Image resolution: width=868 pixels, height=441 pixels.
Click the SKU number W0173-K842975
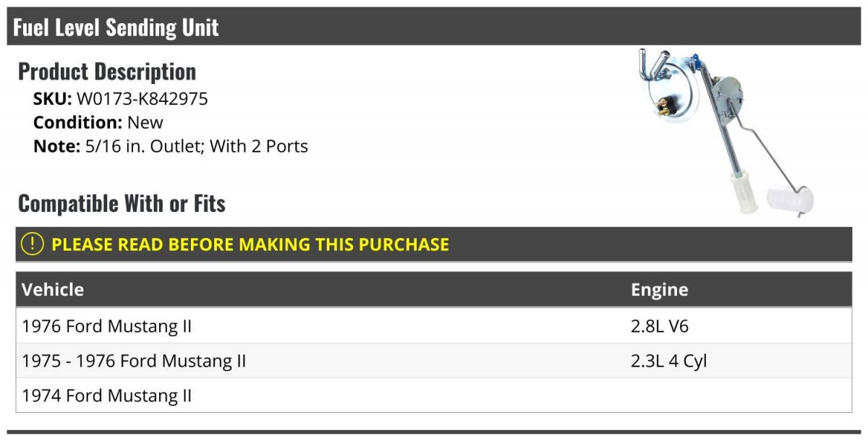tap(142, 99)
